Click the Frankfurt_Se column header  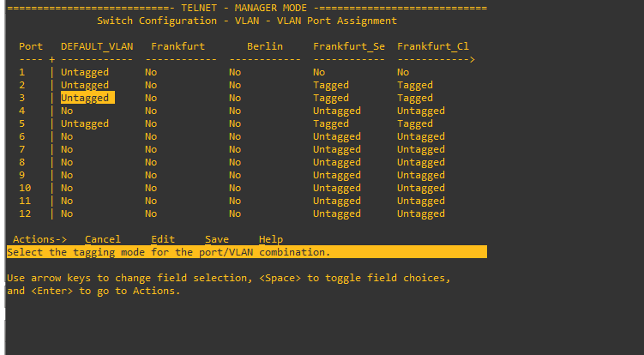(x=349, y=45)
